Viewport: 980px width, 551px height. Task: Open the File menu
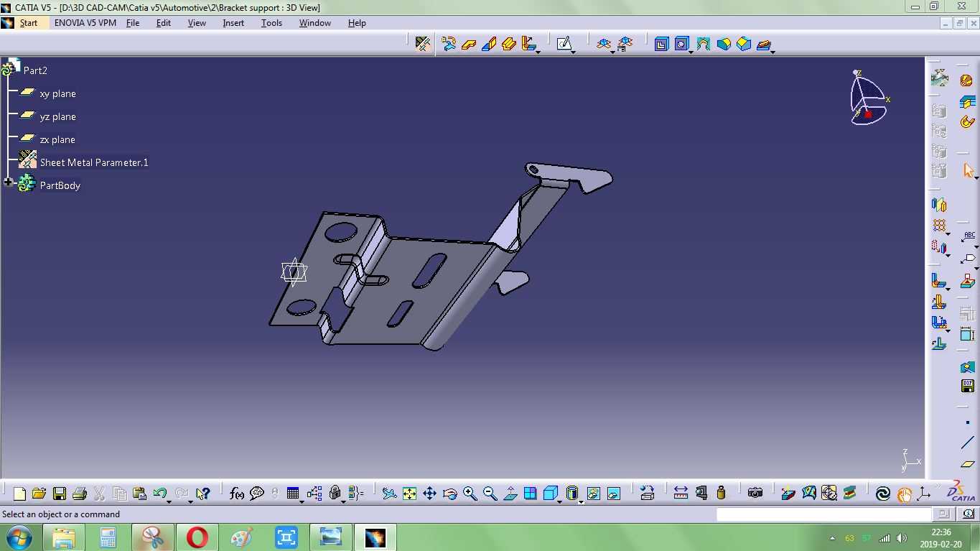tap(133, 23)
